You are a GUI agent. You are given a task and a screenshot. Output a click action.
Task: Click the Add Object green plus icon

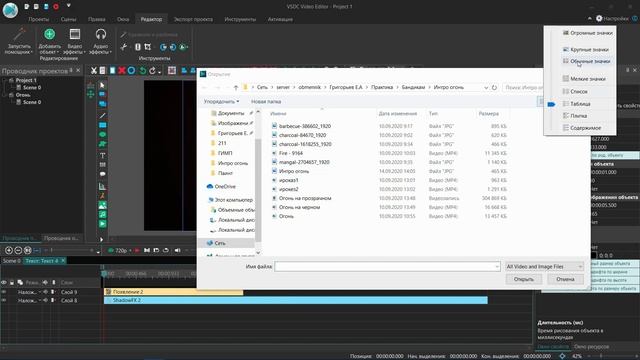[49, 34]
